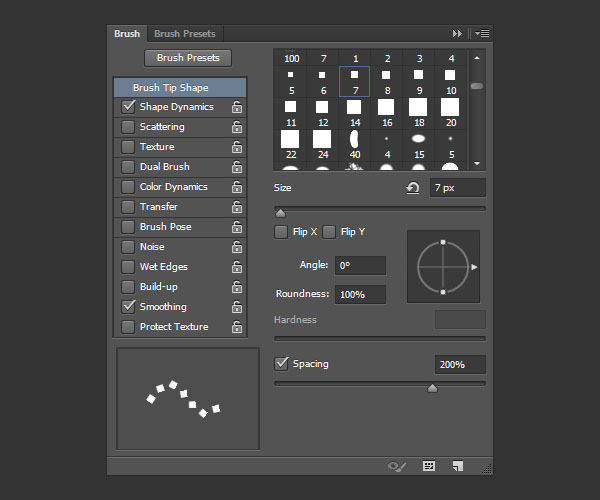Switch to the Brush Presets tab
Screen dimensions: 600x500
(x=185, y=34)
